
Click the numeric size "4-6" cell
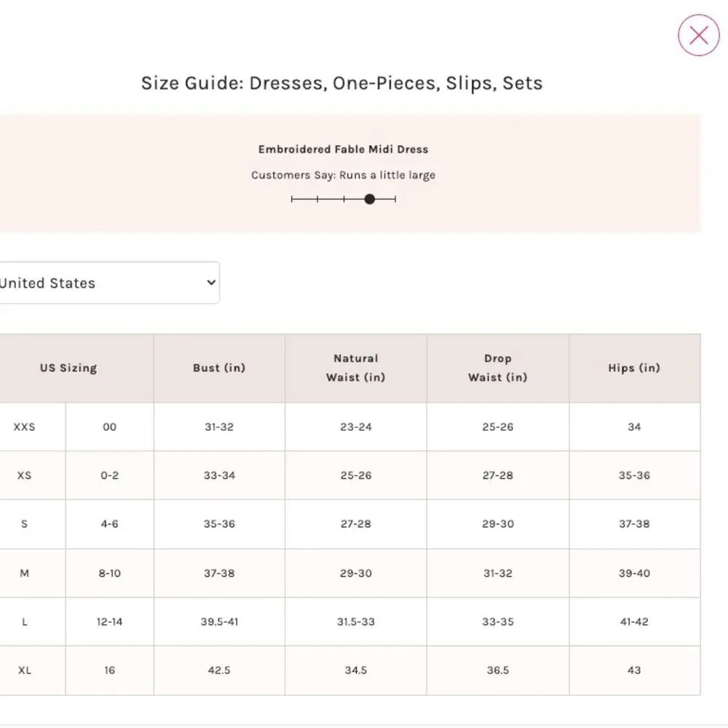(x=110, y=523)
